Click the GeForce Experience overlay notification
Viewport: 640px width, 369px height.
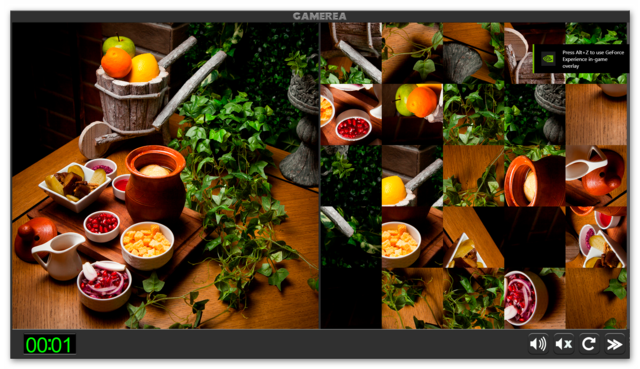[x=581, y=59]
